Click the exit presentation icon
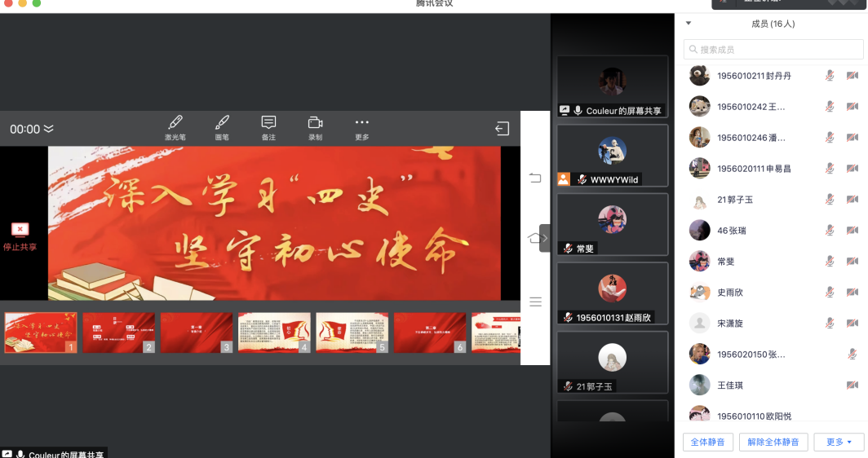Viewport: 868px width, 458px height. coord(502,129)
